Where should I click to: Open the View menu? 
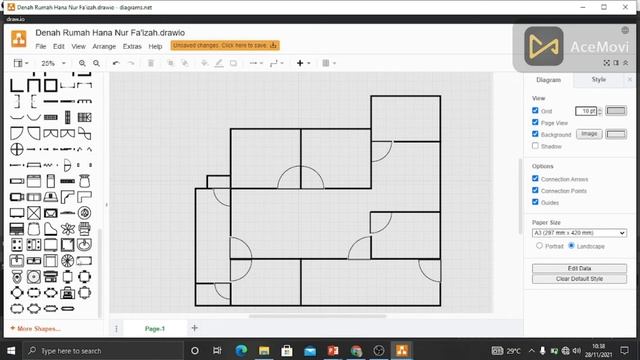pos(78,47)
